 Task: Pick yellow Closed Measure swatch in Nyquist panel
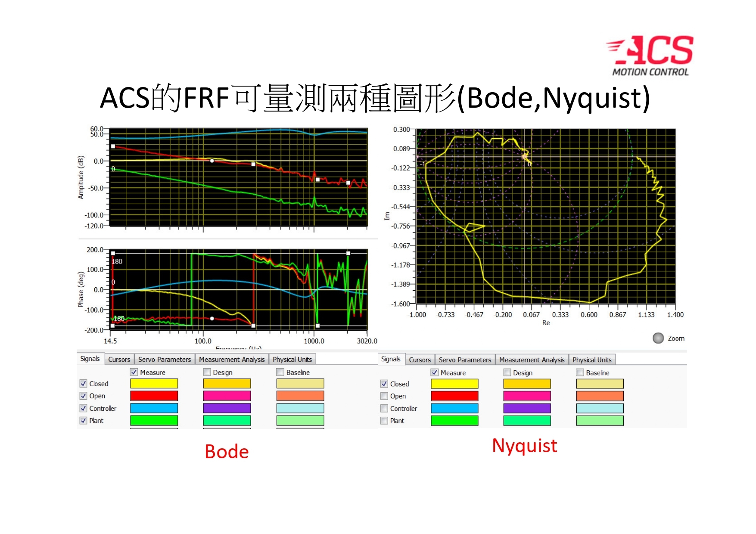click(x=454, y=384)
